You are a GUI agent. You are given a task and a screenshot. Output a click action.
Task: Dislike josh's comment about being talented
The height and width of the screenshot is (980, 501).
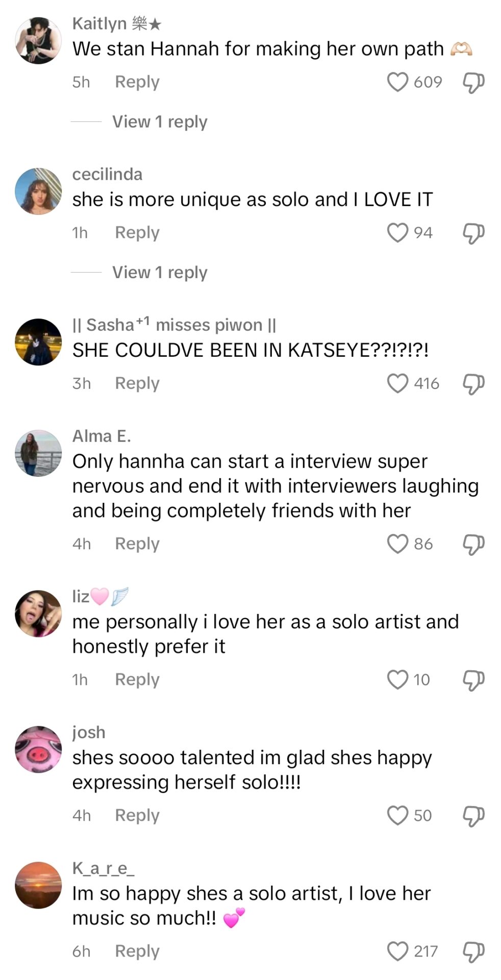(x=473, y=816)
